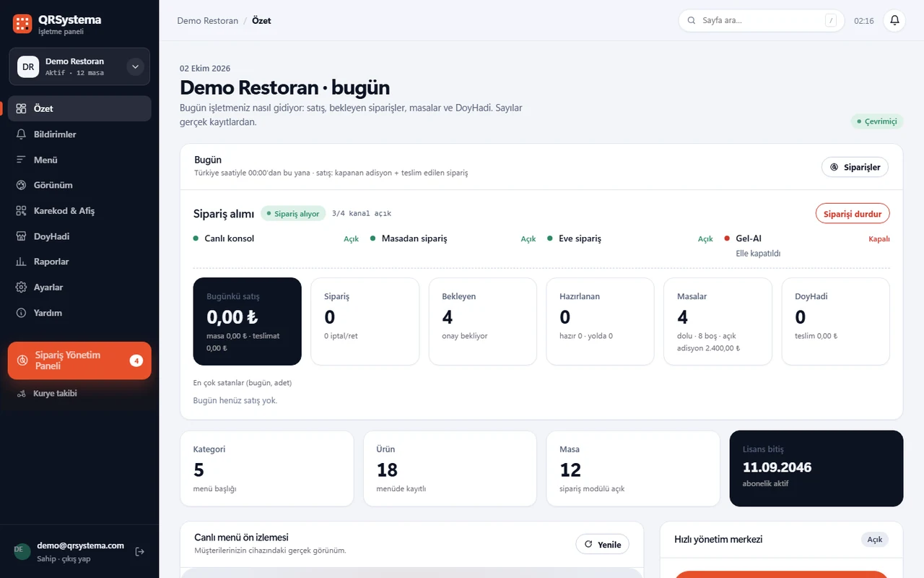Click the Masadan sipariş channel label

414,238
